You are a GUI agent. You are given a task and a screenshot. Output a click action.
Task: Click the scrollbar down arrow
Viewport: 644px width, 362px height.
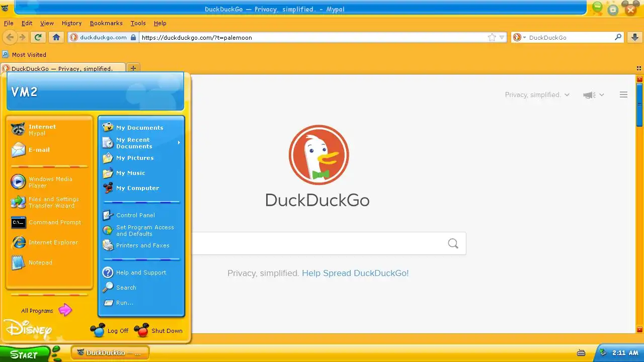640,329
